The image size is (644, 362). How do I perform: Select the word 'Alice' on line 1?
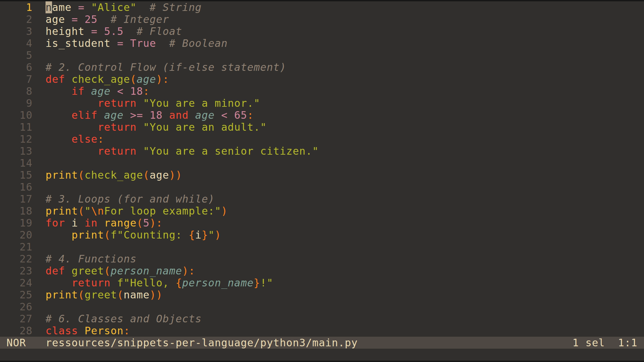[x=113, y=7]
